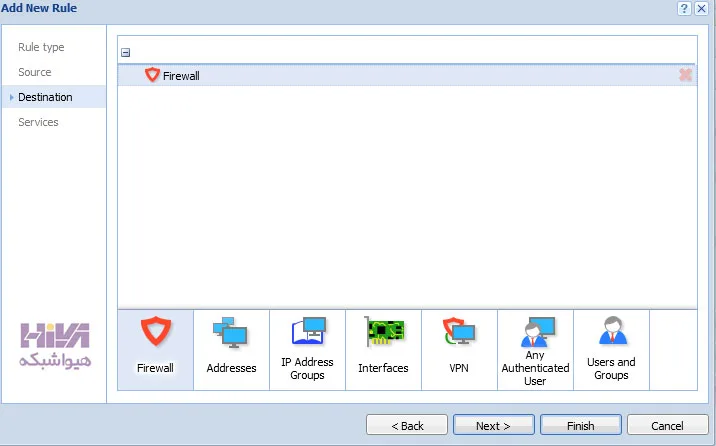Go to the Source step
Viewport: 716px width, 446px height.
click(35, 72)
